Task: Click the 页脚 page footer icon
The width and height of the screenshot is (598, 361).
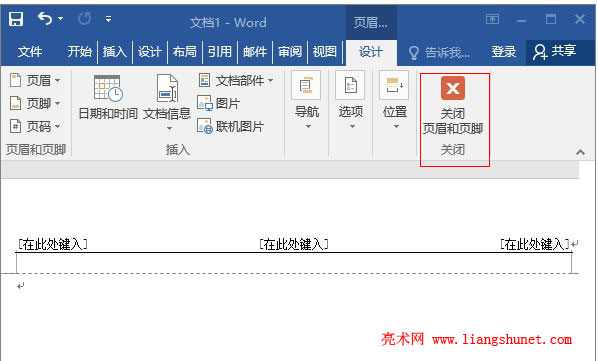Action: click(15, 103)
